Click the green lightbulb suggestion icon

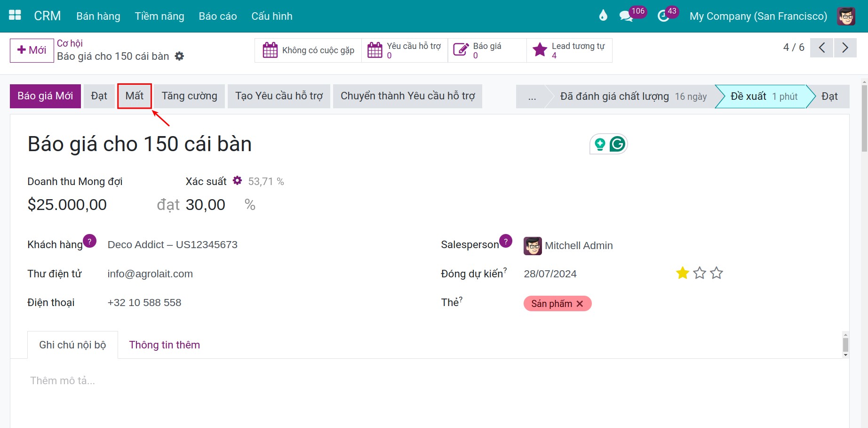[x=600, y=144]
